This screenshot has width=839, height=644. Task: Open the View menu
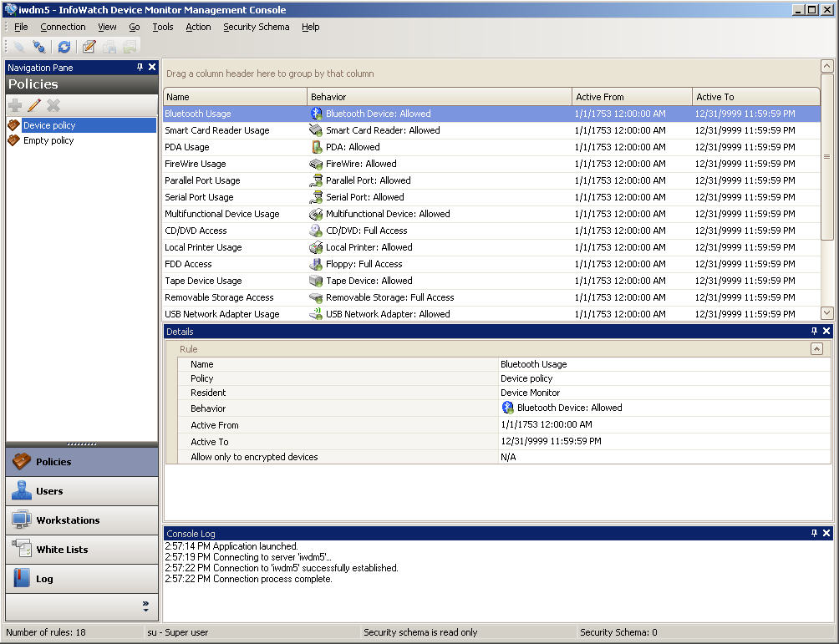pos(107,27)
